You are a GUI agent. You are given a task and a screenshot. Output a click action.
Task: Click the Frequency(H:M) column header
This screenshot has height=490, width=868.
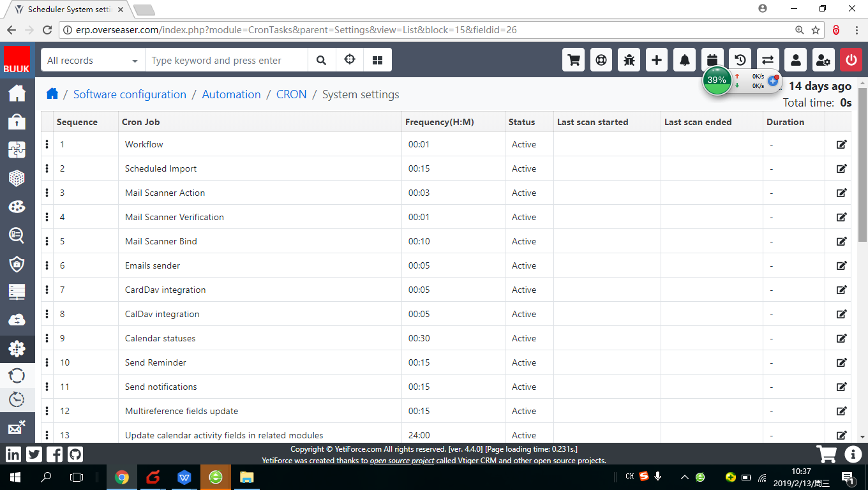pos(440,122)
